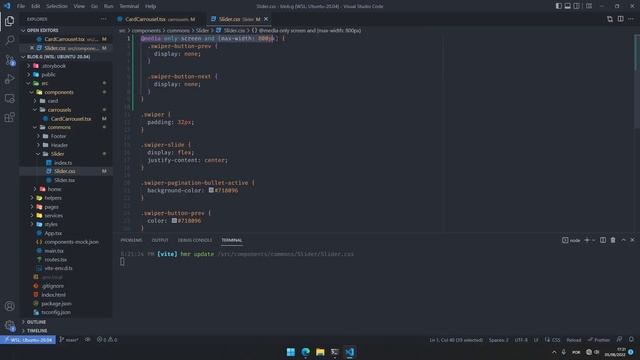This screenshot has width=640, height=360.
Task: Click the Slider breadcrumb segment
Action: point(202,31)
